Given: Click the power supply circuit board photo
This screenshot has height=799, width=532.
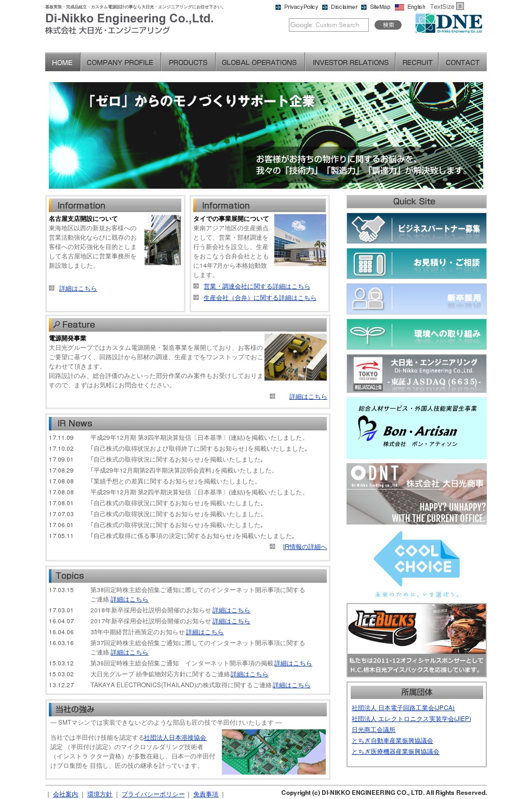Looking at the screenshot, I should [296, 357].
